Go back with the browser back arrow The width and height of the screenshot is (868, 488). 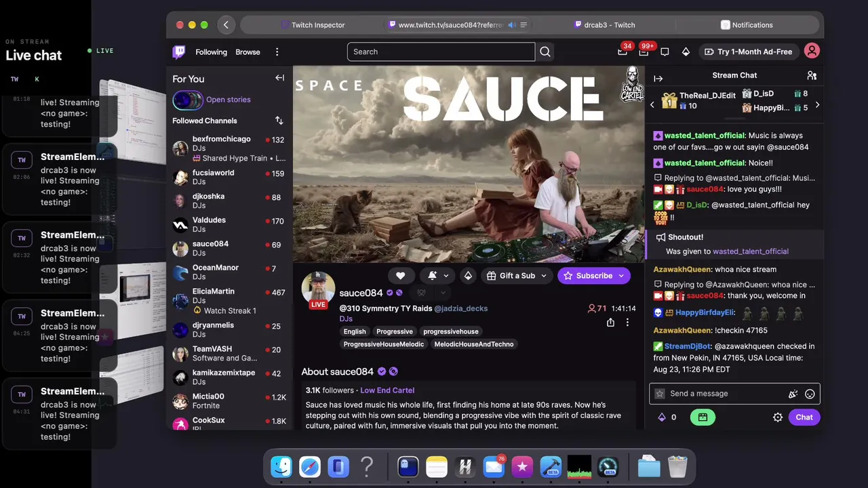[x=226, y=25]
